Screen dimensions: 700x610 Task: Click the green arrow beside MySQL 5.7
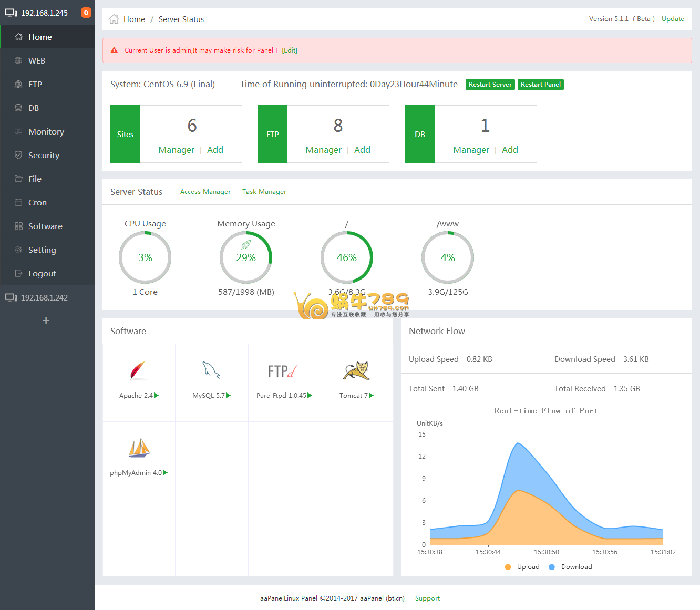[x=229, y=396]
